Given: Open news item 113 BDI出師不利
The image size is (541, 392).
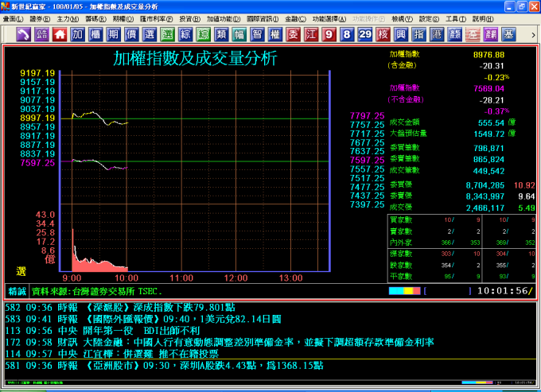Looking at the screenshot, I should click(x=103, y=331).
